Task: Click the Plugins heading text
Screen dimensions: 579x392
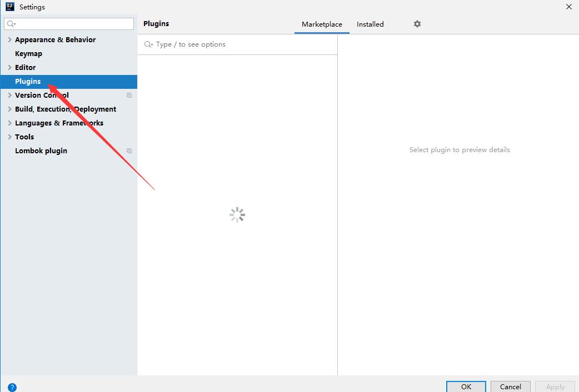Action: [156, 24]
